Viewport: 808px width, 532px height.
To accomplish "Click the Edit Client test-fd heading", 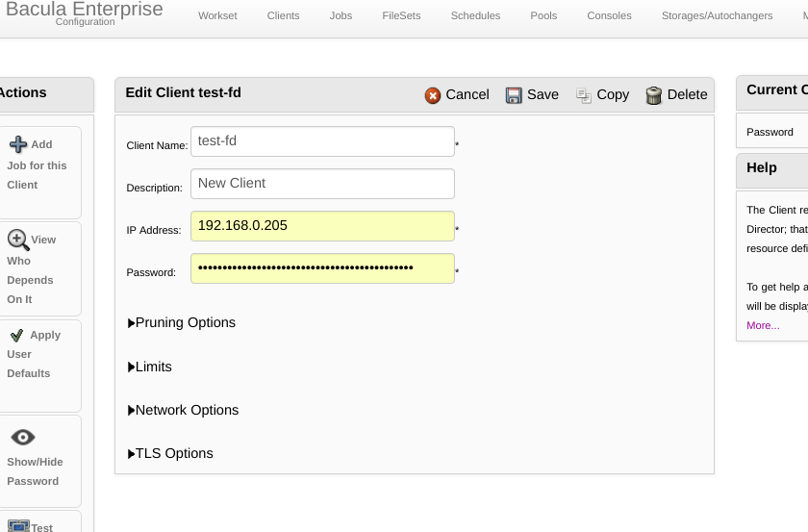I will click(183, 92).
